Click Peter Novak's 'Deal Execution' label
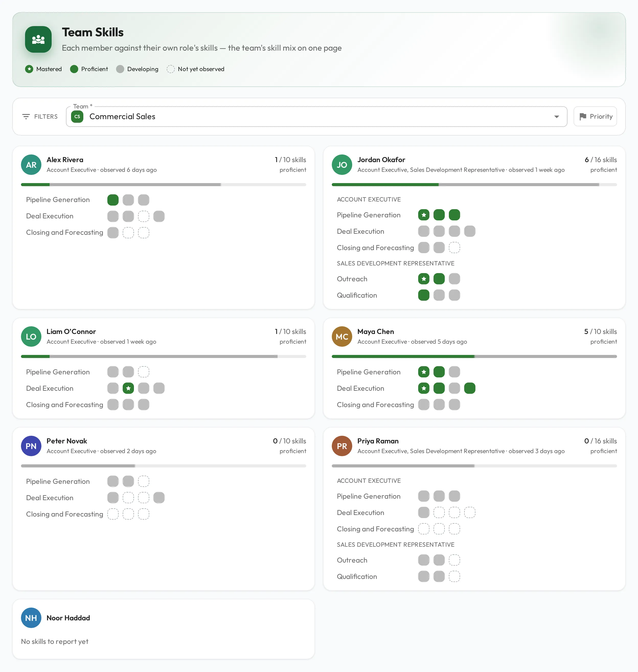Viewport: 638px width, 672px height. pos(50,498)
